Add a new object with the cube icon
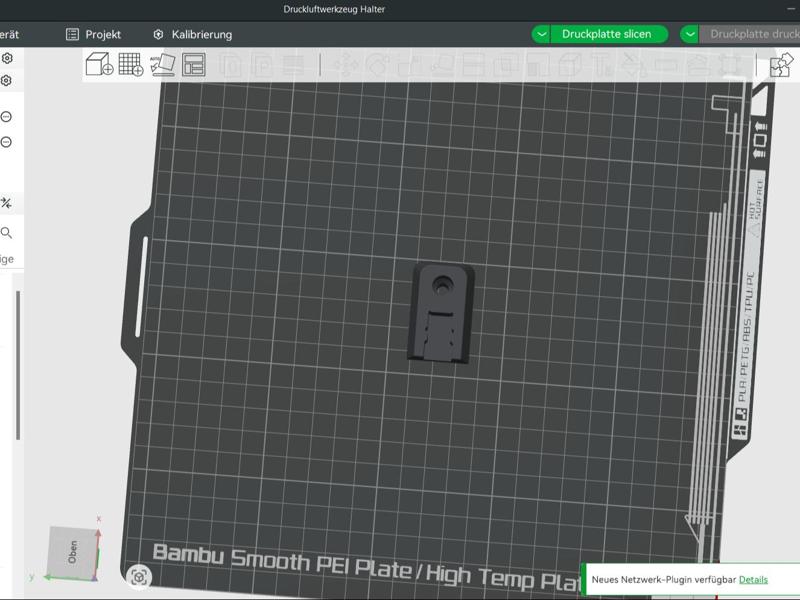The image size is (800, 600). click(x=99, y=64)
